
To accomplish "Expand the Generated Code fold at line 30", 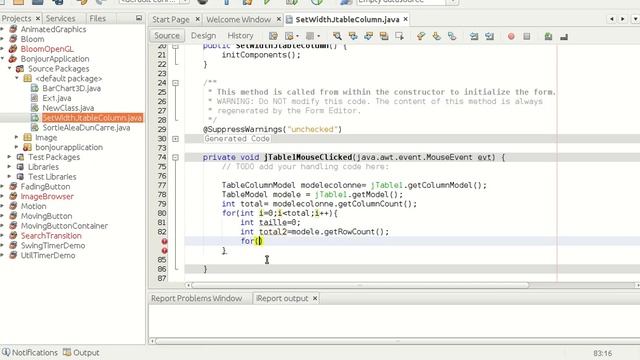I will 176,139.
